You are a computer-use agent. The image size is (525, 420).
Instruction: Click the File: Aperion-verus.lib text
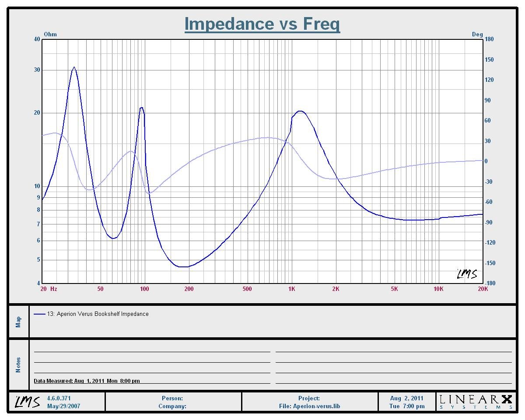309,406
